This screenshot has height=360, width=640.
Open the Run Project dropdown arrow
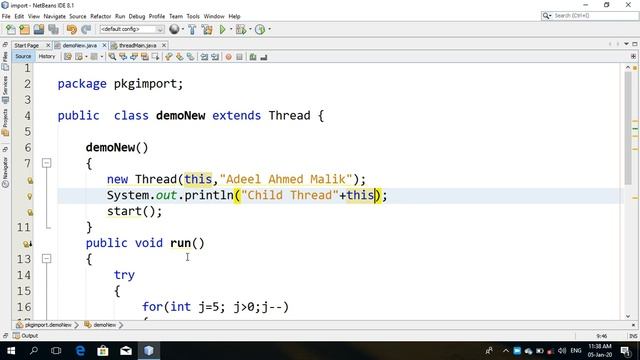[231, 29]
